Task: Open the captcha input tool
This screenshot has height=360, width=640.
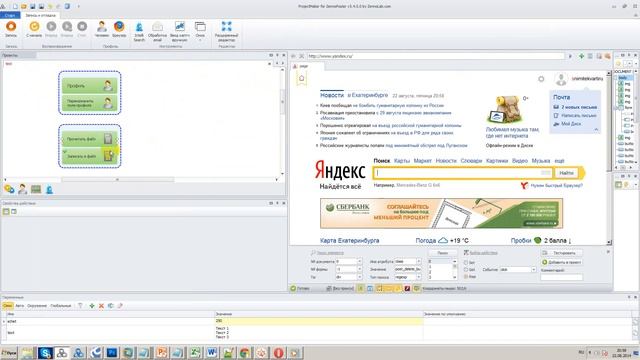Action: pyautogui.click(x=180, y=31)
